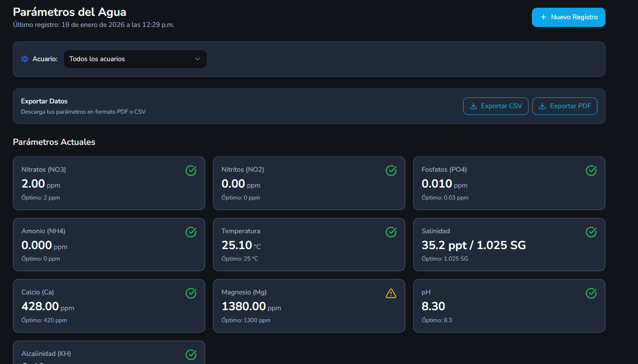Click the green check icon on Fosfatos card

[591, 170]
